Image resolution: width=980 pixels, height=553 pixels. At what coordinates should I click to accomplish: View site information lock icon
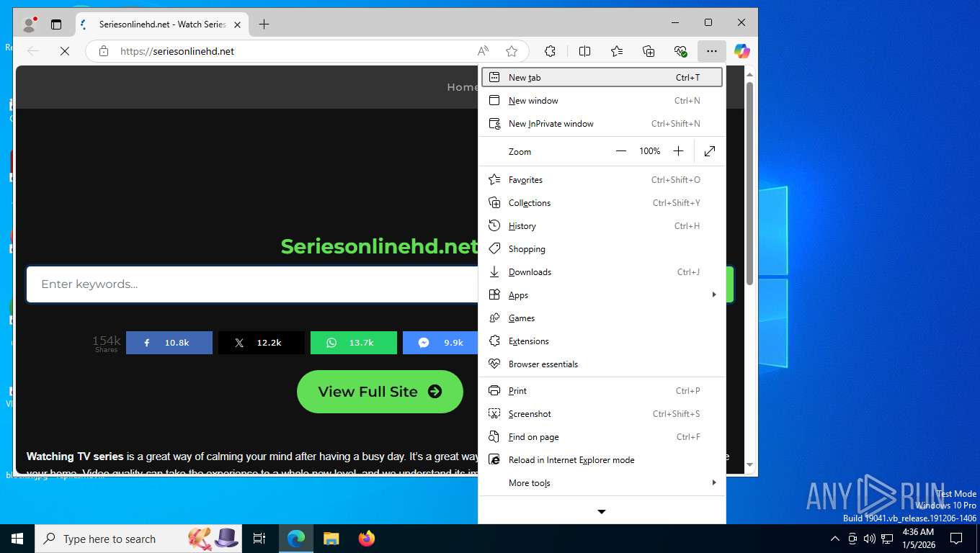tap(104, 51)
